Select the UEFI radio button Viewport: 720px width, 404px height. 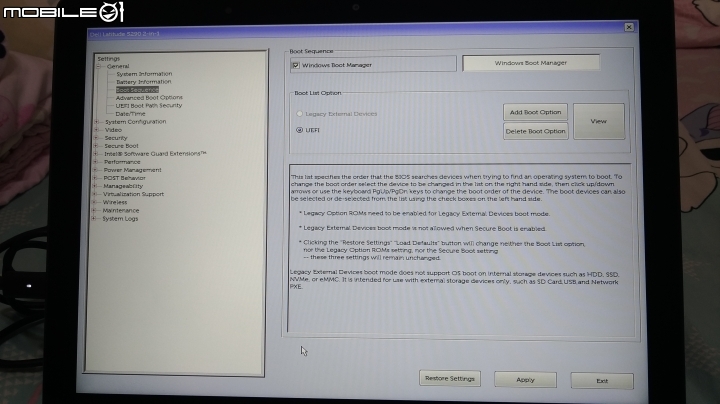pos(299,130)
